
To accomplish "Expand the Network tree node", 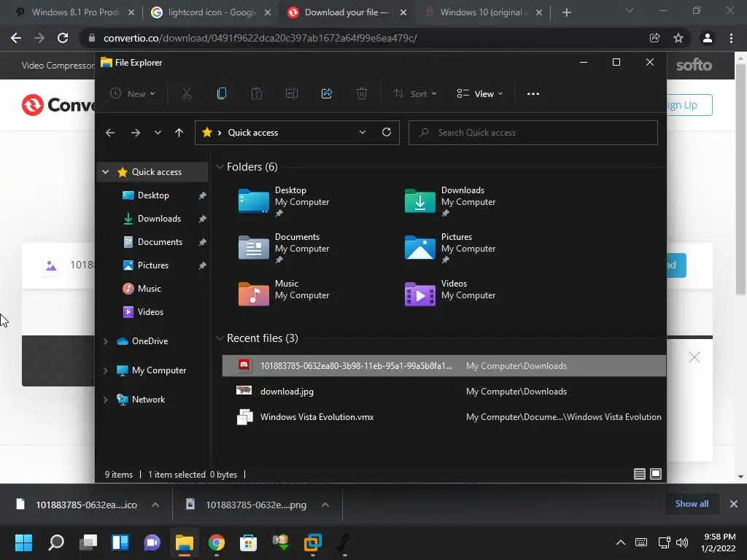I will coord(106,400).
